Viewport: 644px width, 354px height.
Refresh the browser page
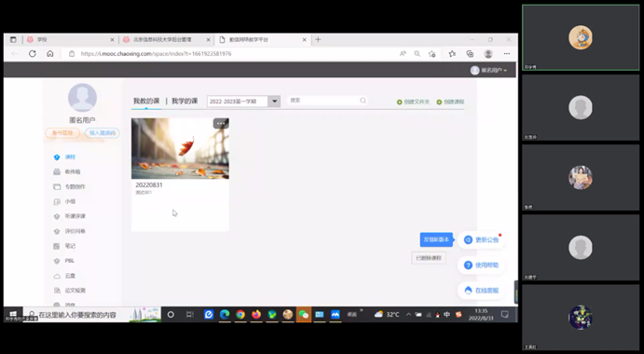(33, 53)
